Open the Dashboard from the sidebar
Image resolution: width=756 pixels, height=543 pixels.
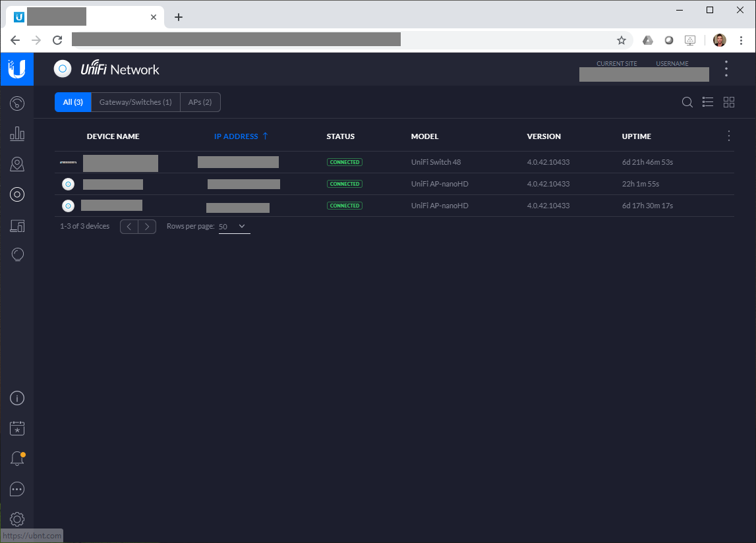click(17, 103)
